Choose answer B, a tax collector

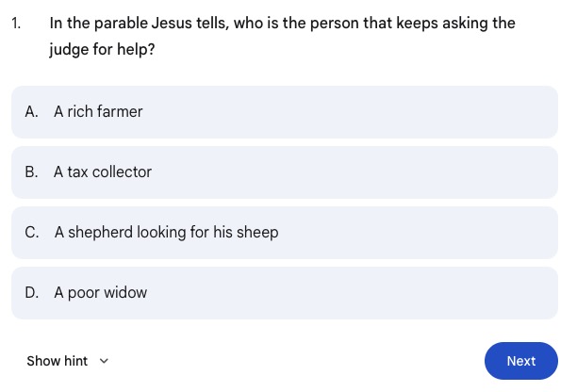point(285,172)
